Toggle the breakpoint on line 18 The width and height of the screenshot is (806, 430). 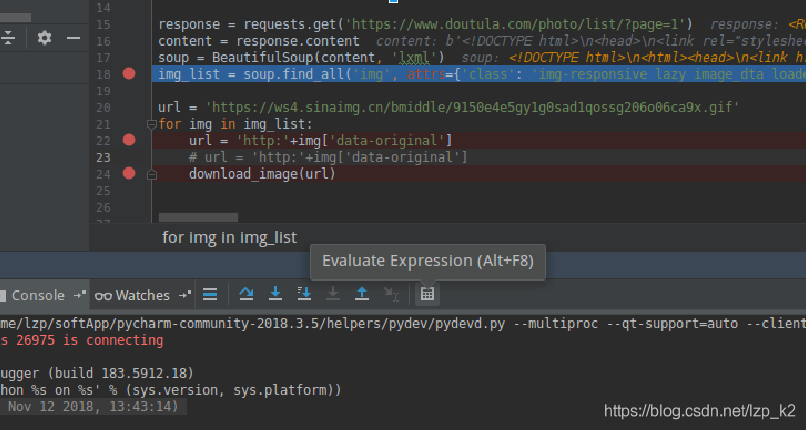click(x=129, y=74)
